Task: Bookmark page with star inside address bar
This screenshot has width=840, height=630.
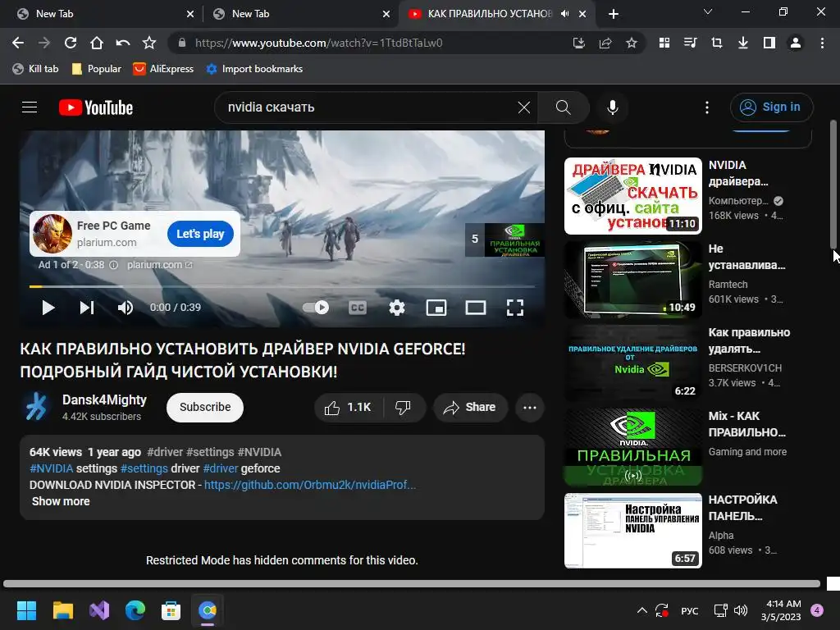Action: 632,43
